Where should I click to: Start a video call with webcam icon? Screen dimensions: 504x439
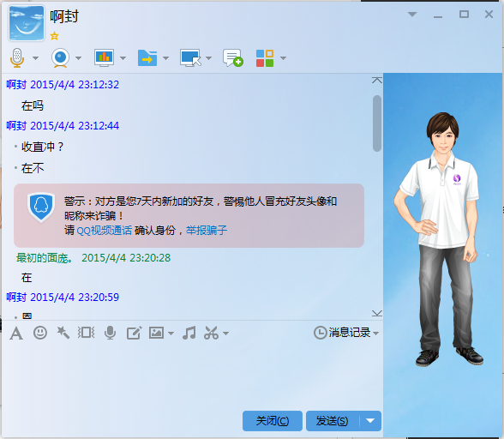[x=60, y=58]
